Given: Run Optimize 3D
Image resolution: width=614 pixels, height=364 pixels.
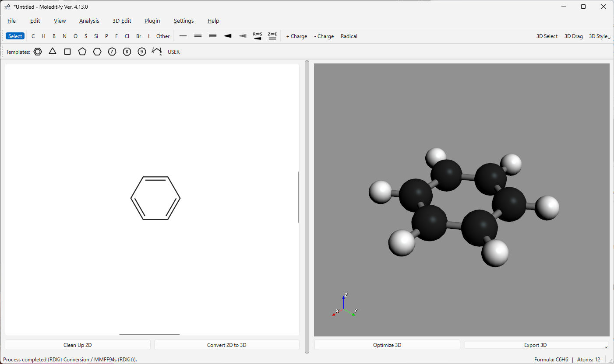Looking at the screenshot, I should coord(387,345).
